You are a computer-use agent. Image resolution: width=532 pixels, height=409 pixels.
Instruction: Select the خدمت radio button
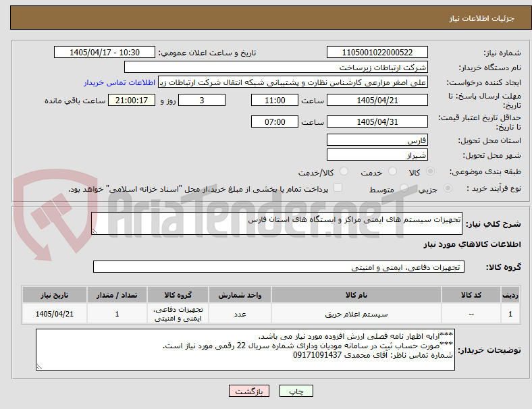pos(392,171)
